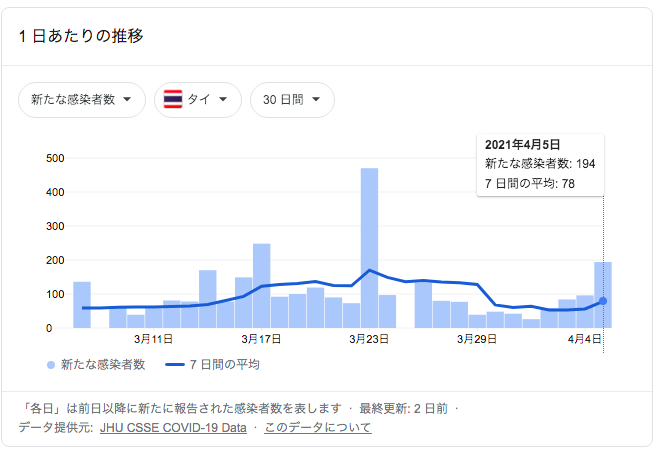This screenshot has height=454, width=657.
Task: Click the blue line marker in legend
Action: coord(176,365)
